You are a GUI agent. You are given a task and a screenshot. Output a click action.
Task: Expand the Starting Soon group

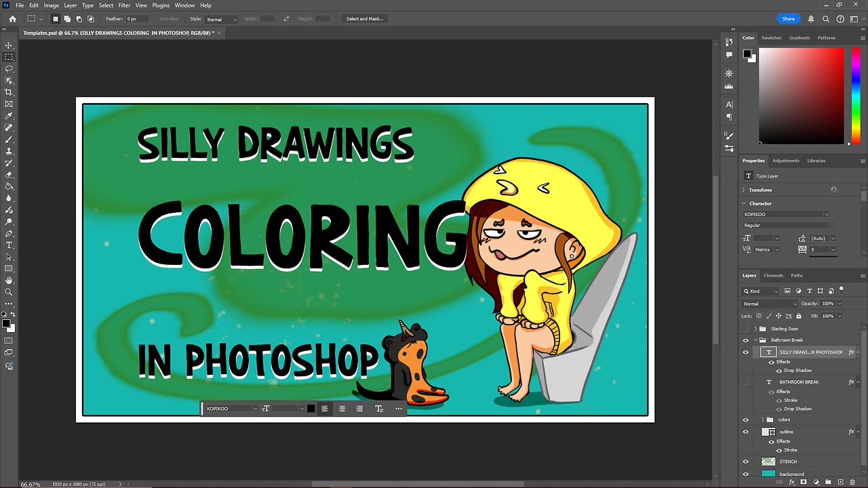tap(755, 329)
